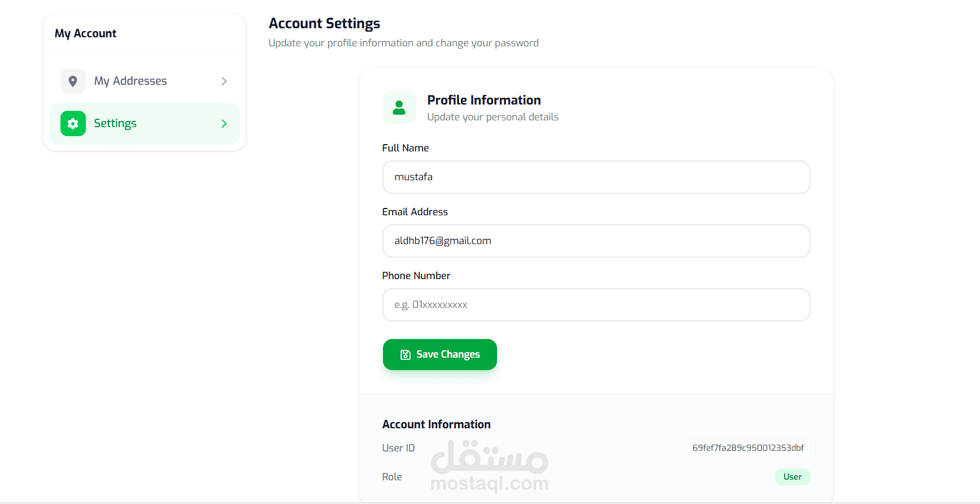
Task: Click the Role label in Account Information
Action: coord(392,477)
